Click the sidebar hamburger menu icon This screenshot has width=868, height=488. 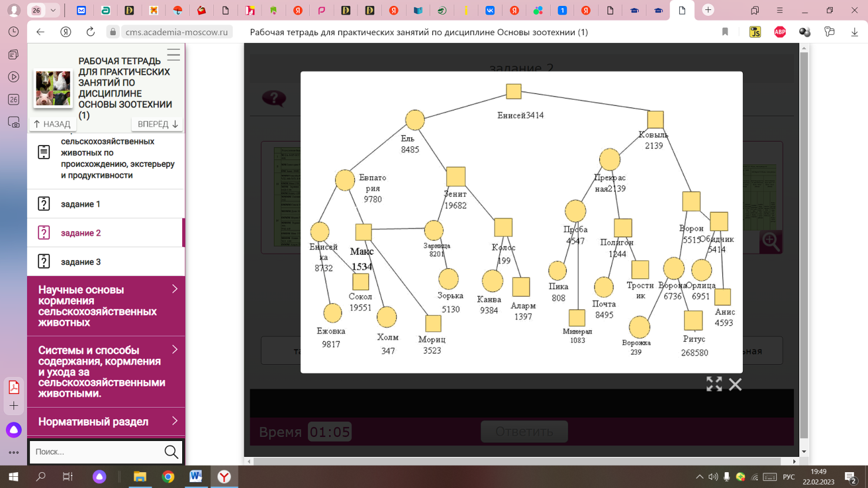click(x=173, y=55)
